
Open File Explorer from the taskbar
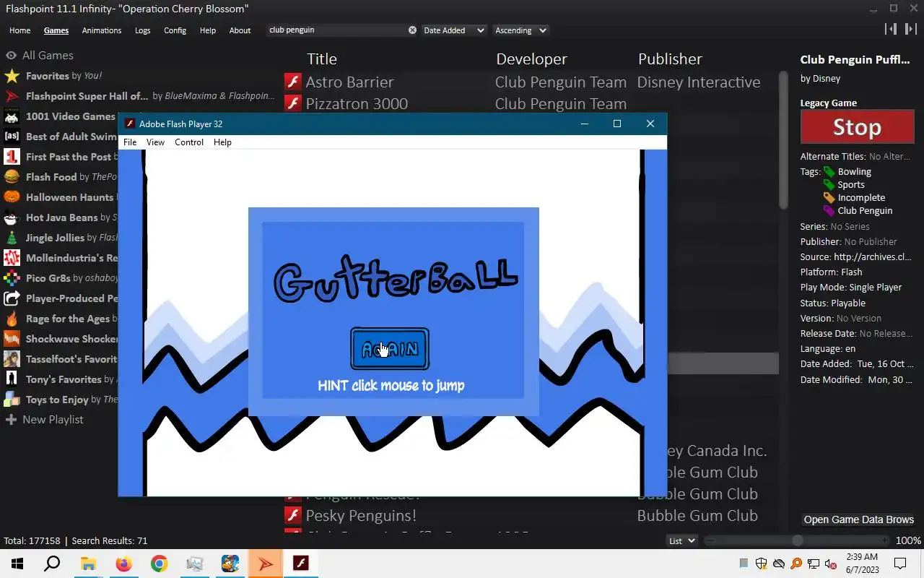click(88, 564)
